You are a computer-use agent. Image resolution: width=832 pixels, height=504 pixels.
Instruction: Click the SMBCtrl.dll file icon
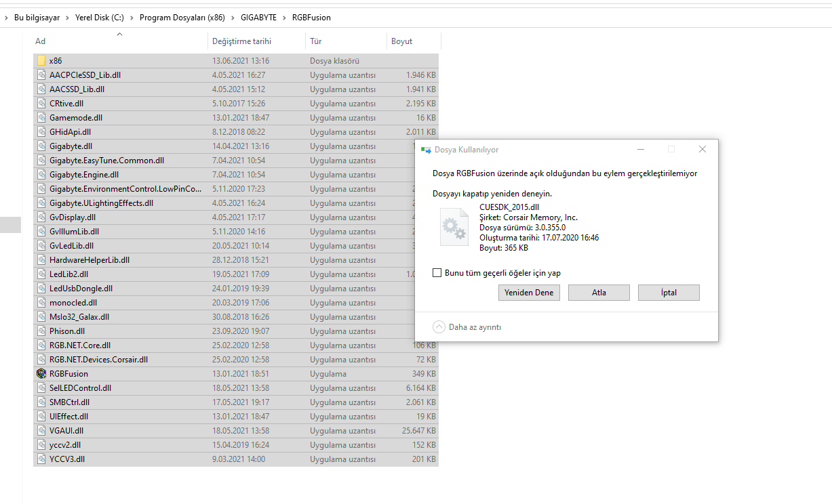point(41,402)
